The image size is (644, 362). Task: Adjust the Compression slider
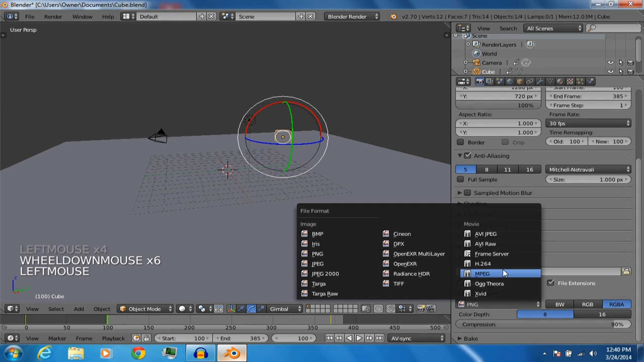pos(543,324)
